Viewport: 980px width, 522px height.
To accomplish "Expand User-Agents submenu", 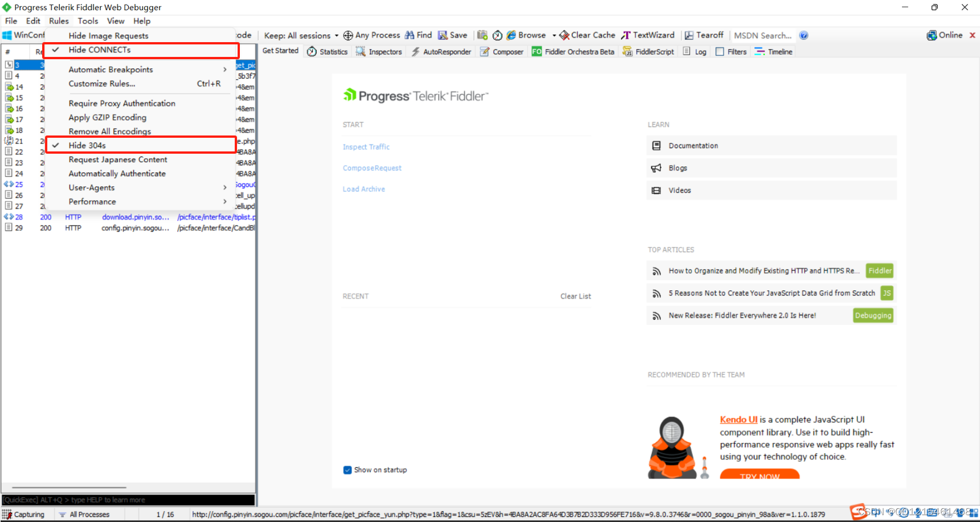I will pos(141,187).
